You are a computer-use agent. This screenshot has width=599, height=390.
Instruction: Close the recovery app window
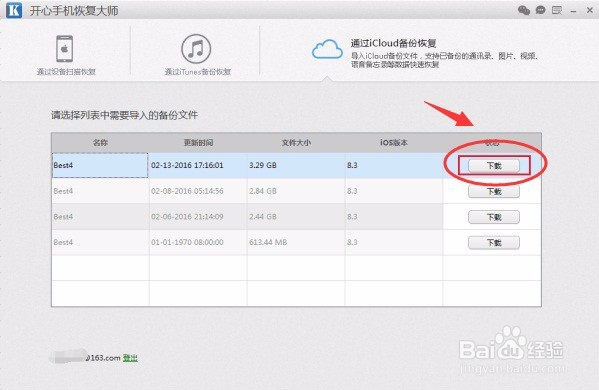[x=590, y=10]
